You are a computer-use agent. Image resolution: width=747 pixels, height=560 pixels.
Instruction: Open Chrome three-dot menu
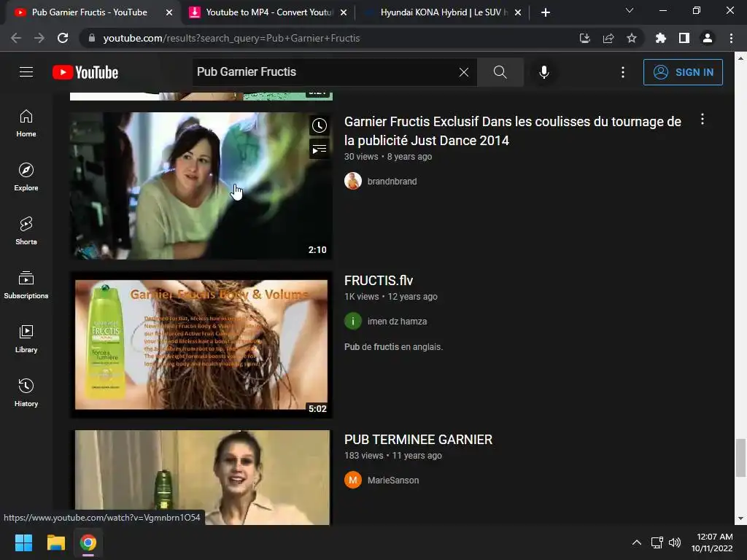tap(731, 38)
